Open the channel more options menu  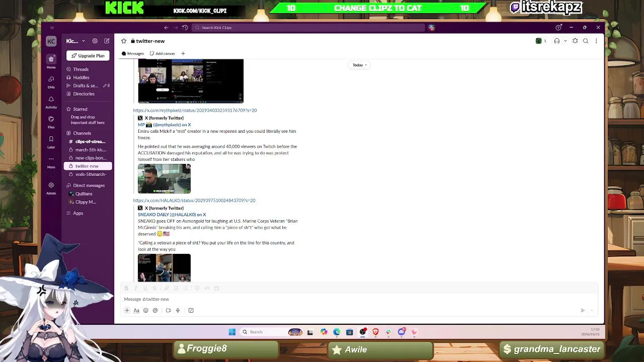pyautogui.click(x=596, y=41)
